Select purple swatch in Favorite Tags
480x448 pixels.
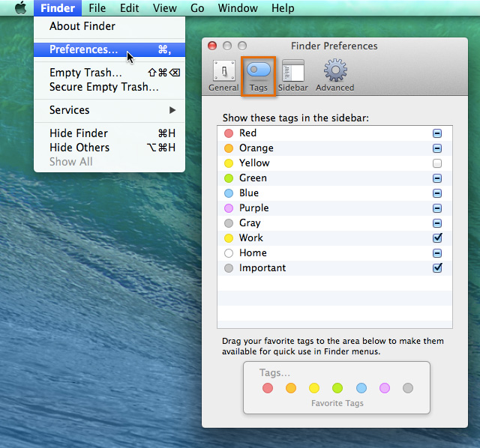(x=385, y=388)
